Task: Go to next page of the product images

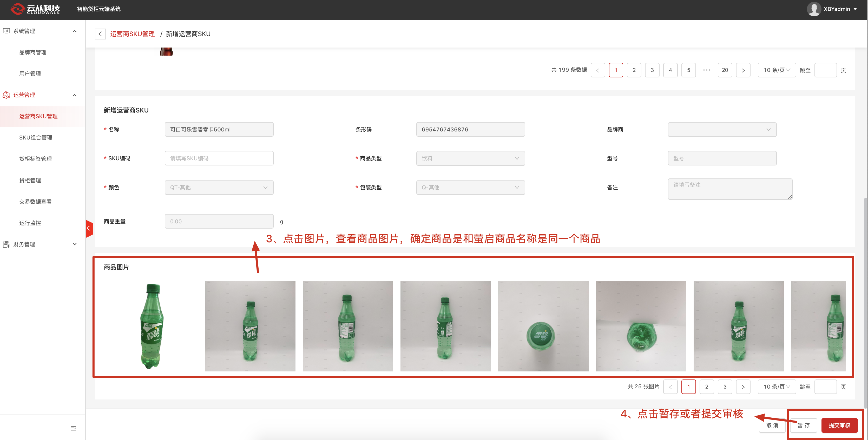Action: [x=743, y=387]
